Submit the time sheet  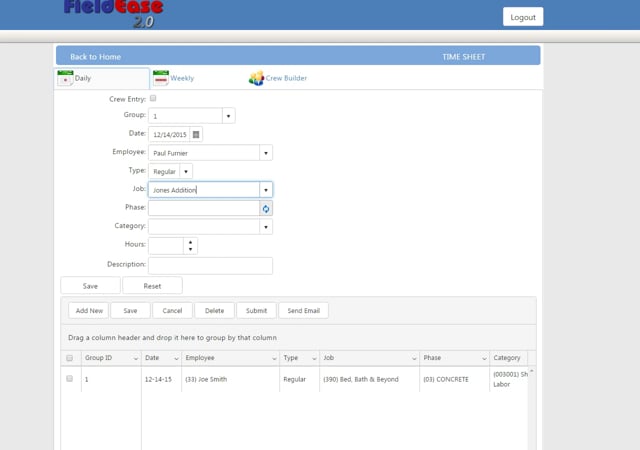click(256, 311)
